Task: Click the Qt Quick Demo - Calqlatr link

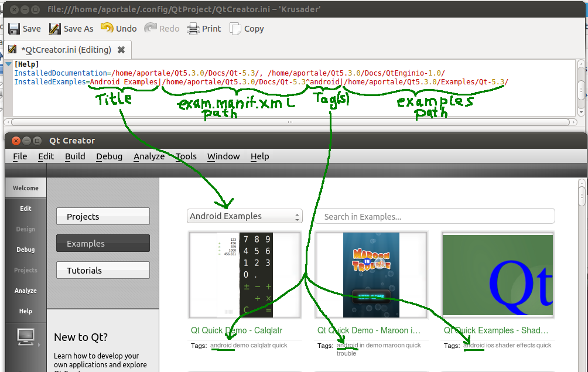Action: (237, 330)
